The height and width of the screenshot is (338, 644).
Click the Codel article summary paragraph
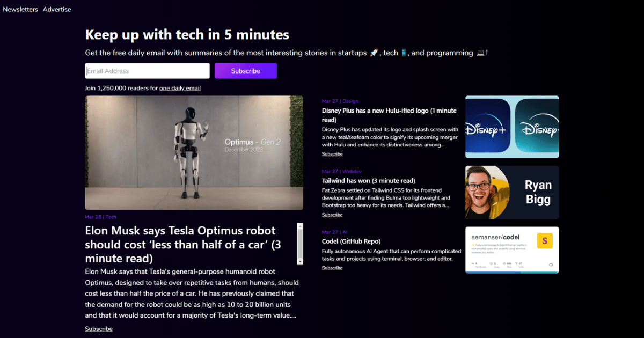(391, 255)
